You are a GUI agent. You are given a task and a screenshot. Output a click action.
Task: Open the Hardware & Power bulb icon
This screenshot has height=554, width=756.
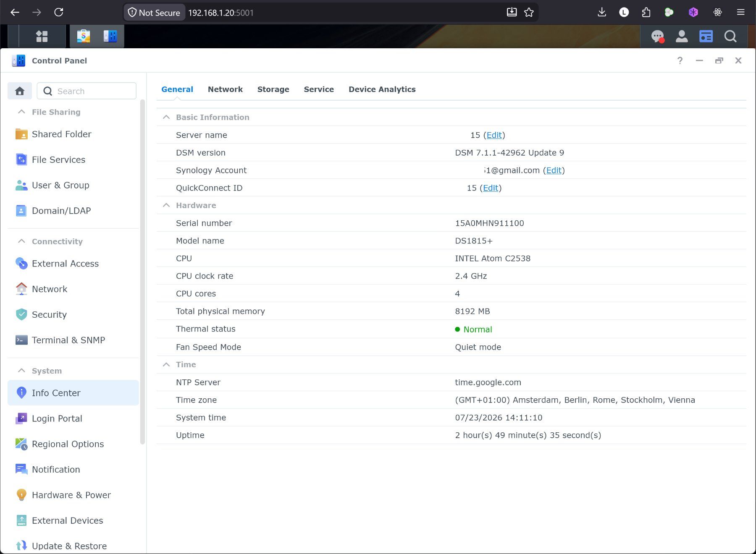click(x=21, y=495)
